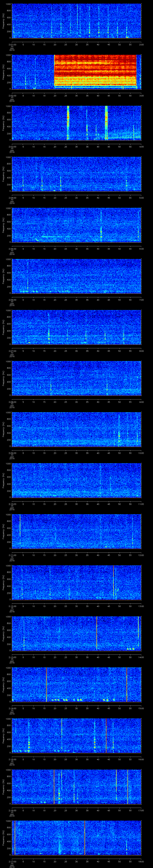Open the spectrogram panel starting at 2:03:00
The width and height of the screenshot is (153, 868).
pos(77,123)
